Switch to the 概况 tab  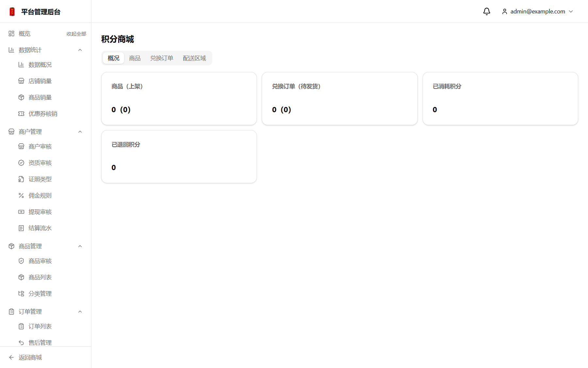(113, 58)
